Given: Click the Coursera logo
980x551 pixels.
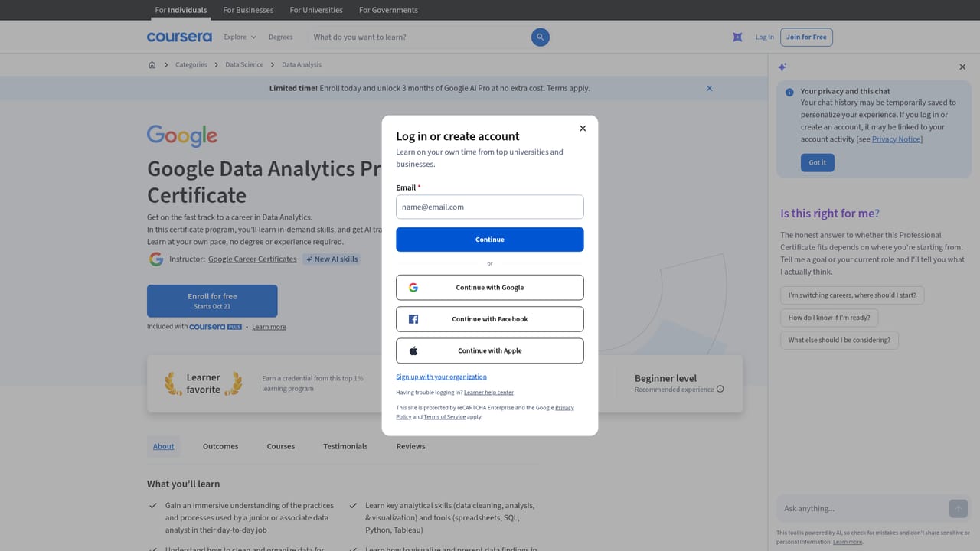Looking at the screenshot, I should (179, 37).
